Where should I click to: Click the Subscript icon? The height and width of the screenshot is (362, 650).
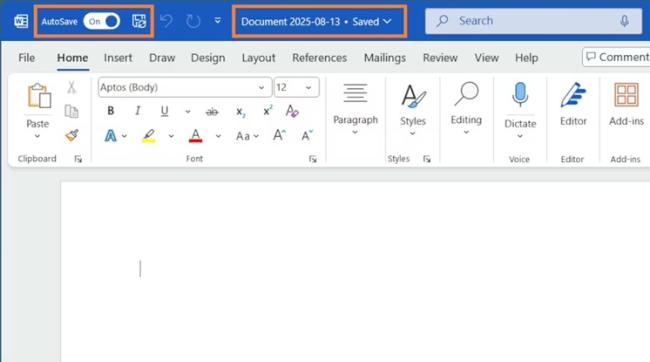pos(240,112)
